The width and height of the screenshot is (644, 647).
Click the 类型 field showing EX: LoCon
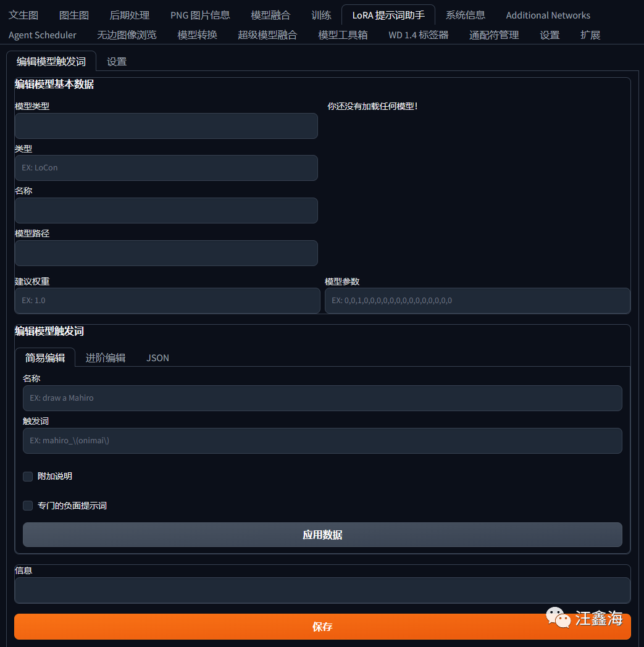click(x=166, y=168)
